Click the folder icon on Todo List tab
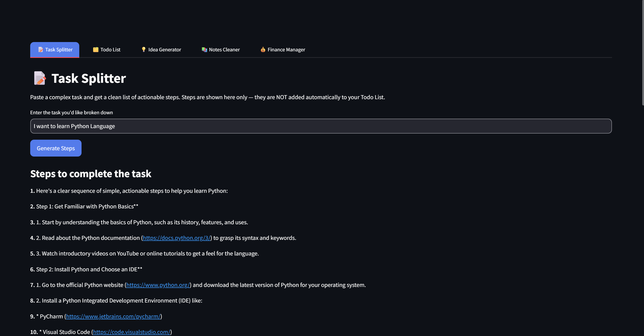 [x=96, y=50]
